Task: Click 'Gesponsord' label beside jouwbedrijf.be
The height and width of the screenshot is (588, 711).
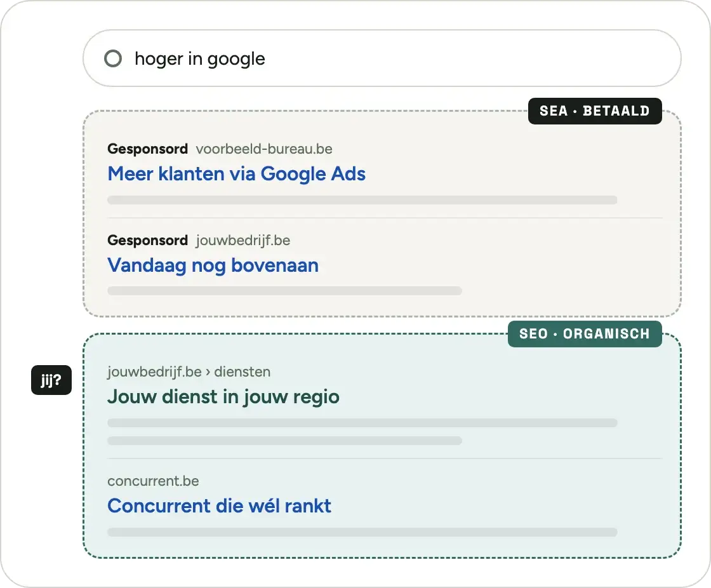Action: click(148, 240)
